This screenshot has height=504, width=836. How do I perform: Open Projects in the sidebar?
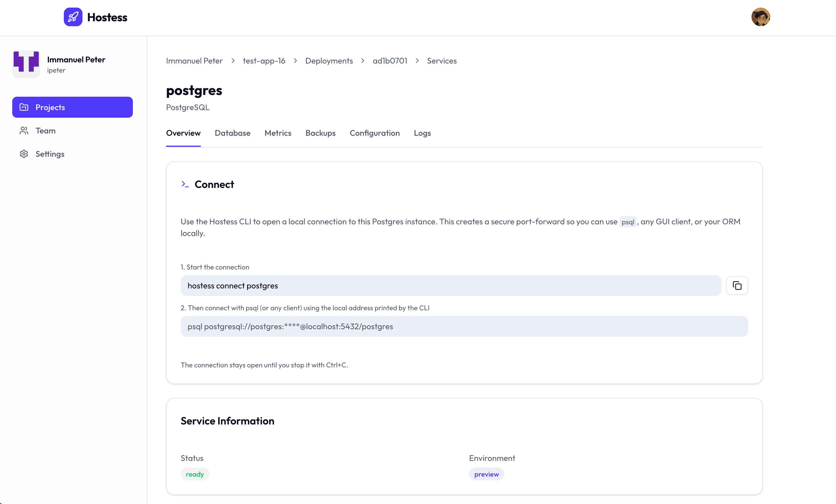[x=72, y=107]
